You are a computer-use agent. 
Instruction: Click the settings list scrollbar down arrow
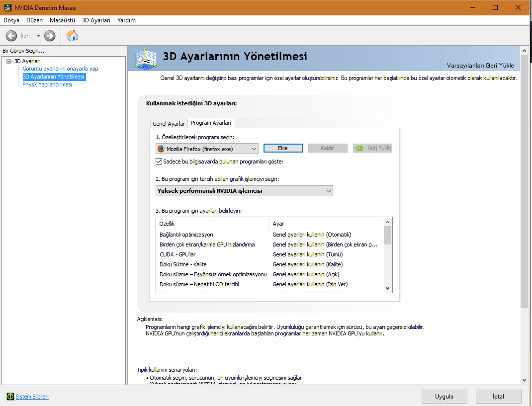coord(388,288)
